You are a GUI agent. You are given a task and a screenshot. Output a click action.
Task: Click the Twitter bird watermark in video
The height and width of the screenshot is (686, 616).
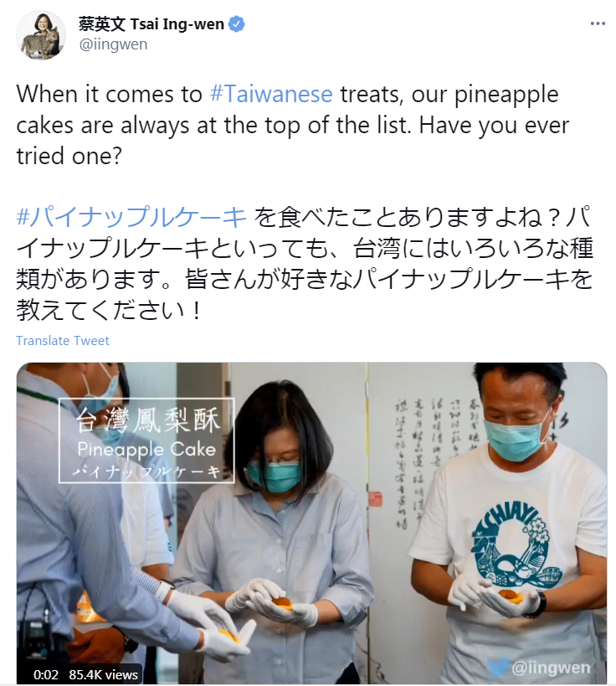click(x=499, y=668)
